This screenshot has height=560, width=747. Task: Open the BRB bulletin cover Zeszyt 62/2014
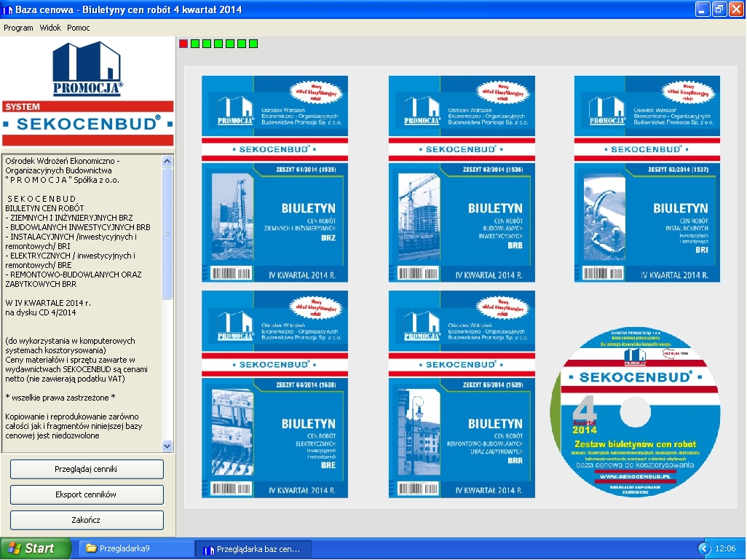462,178
